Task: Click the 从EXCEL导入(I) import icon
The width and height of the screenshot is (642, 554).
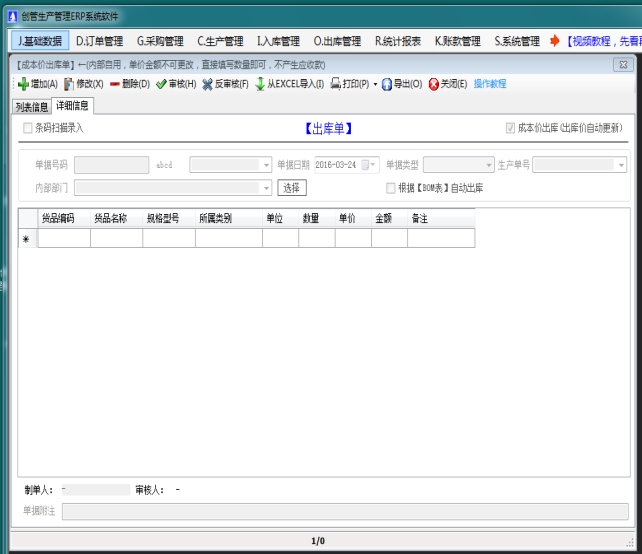Action: pyautogui.click(x=260, y=85)
